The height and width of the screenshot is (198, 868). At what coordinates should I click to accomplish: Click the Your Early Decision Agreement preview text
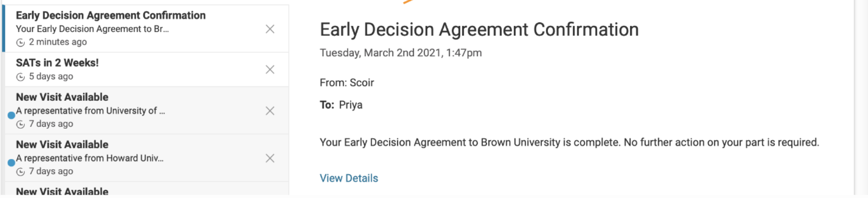(92, 29)
